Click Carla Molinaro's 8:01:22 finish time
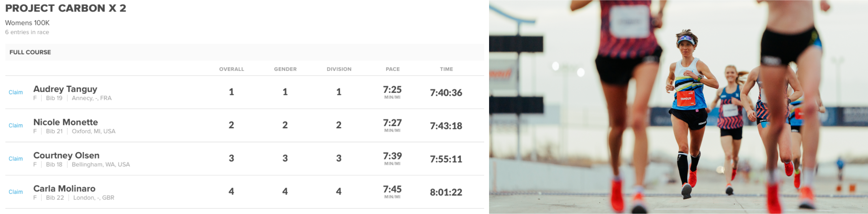 [x=446, y=192]
